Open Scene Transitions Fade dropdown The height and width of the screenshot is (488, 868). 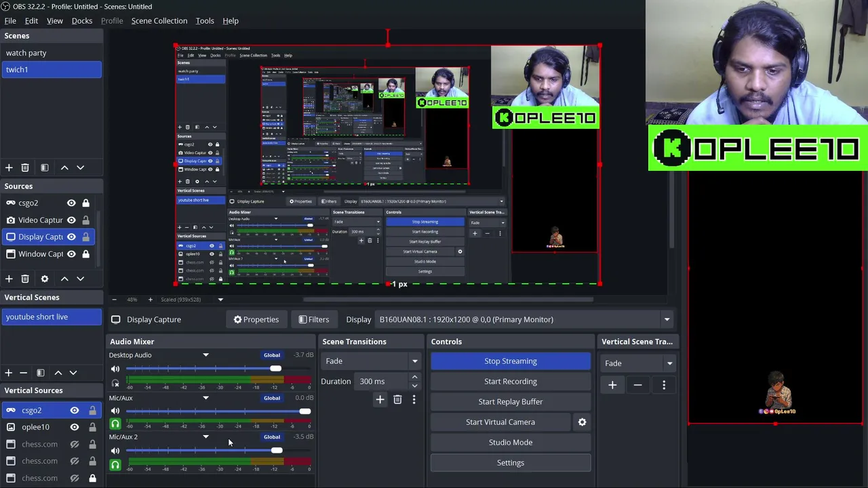372,361
